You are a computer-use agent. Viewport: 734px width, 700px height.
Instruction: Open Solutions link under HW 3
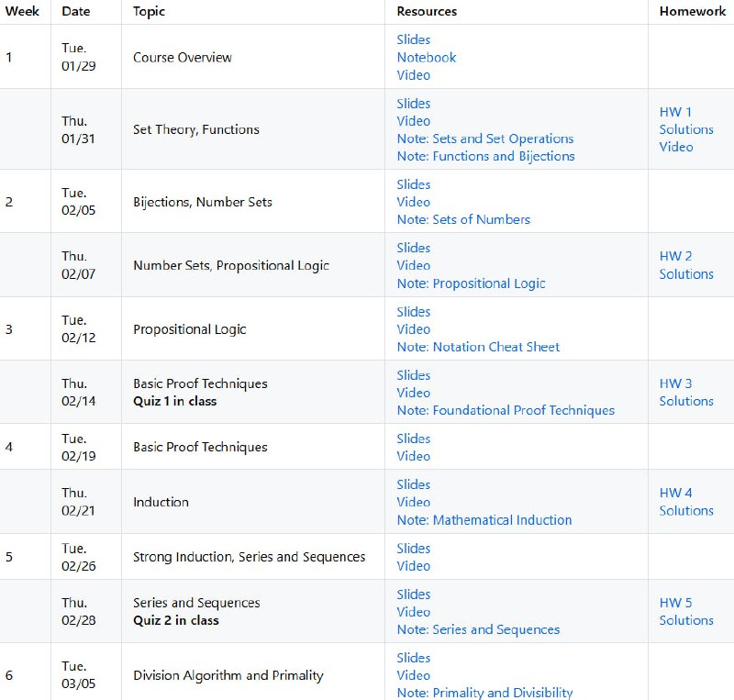pyautogui.click(x=686, y=401)
